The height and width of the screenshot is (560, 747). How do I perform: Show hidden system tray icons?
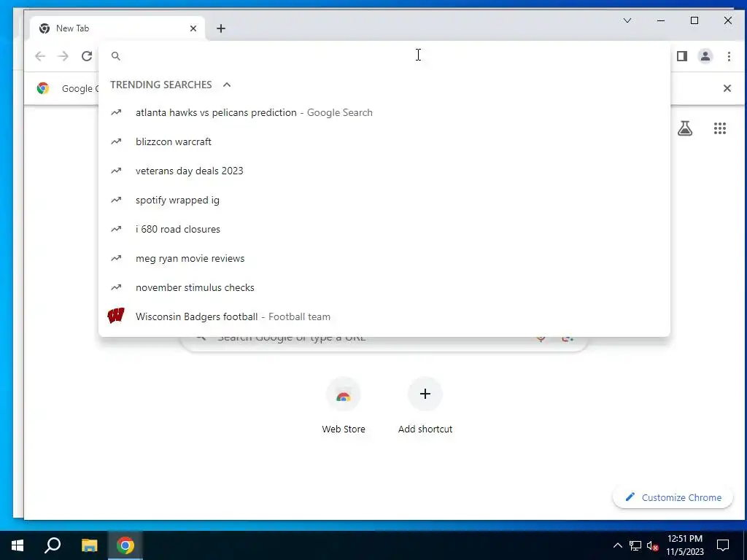tap(617, 545)
